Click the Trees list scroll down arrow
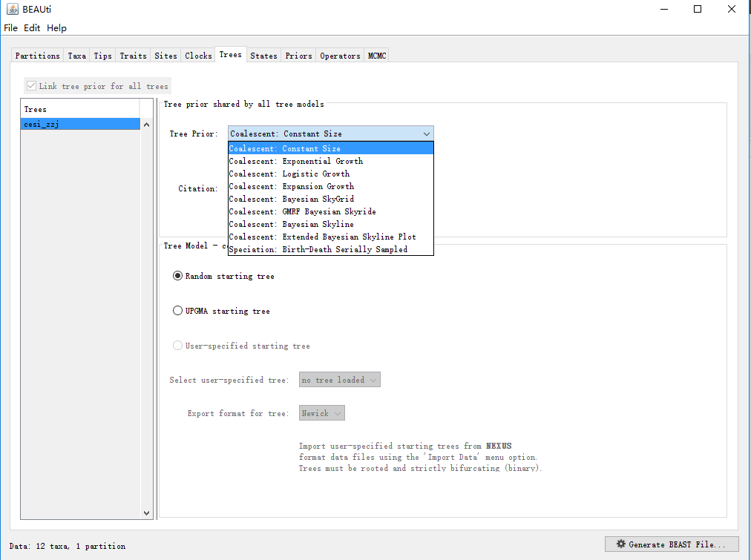 (x=146, y=513)
